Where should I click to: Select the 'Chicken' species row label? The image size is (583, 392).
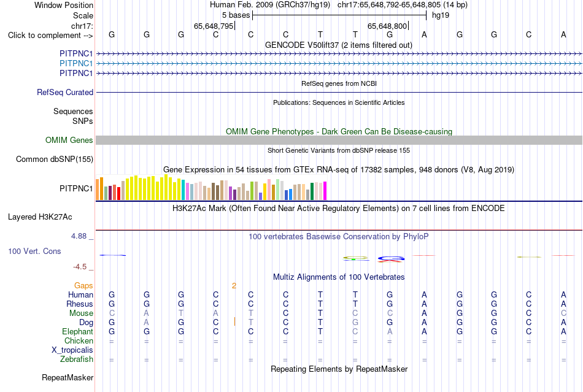79,340
